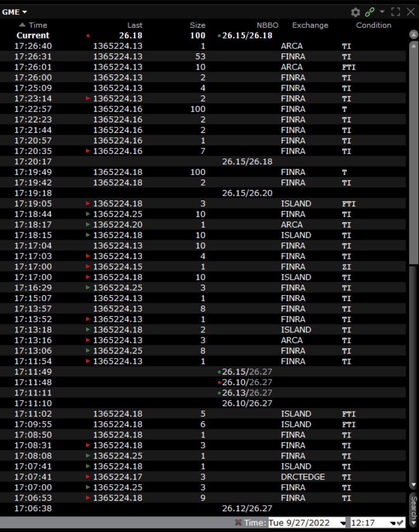Click the 26.15/26.18 quote at 17:20:17

[247, 161]
